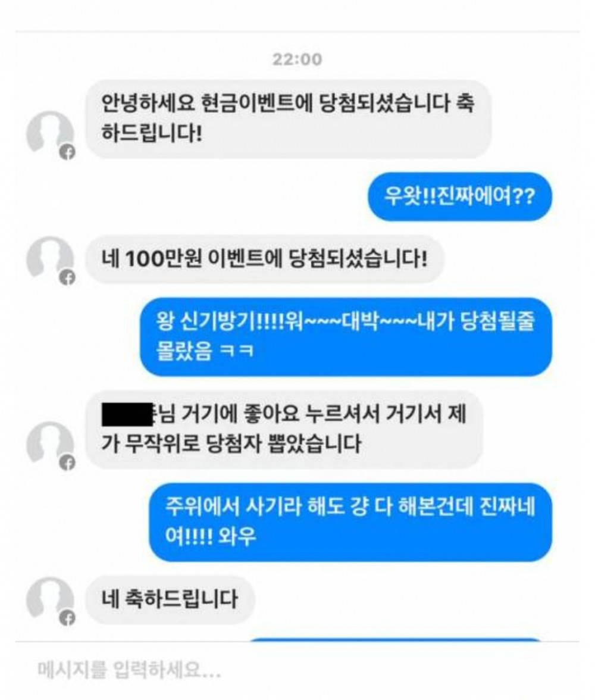Tap the 왕 신기방기 blue bubble
This screenshot has width=595, height=700.
[346, 337]
